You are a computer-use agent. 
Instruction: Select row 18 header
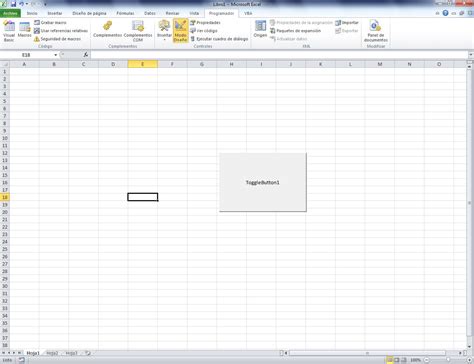click(x=5, y=197)
